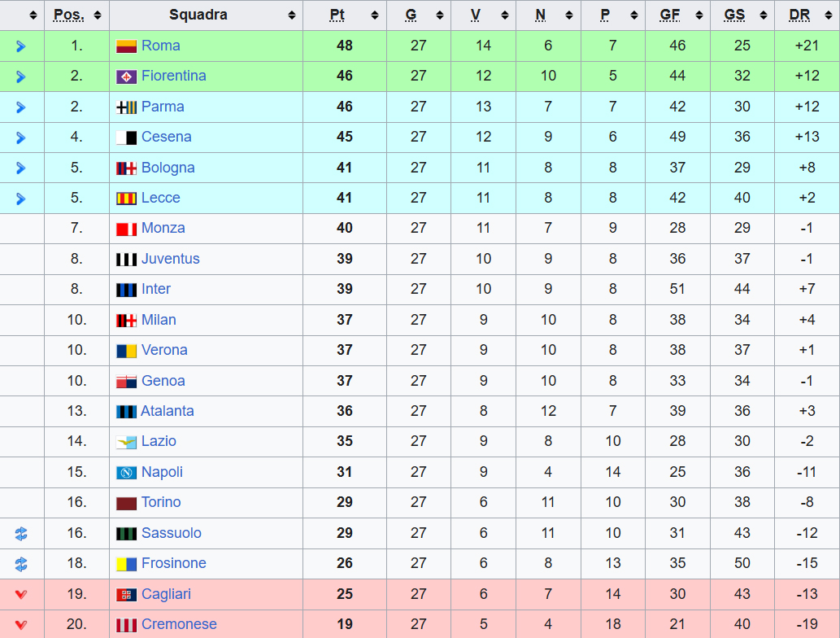Click the Frosinone yellow-blue flag icon
840x638 pixels.
[x=126, y=564]
